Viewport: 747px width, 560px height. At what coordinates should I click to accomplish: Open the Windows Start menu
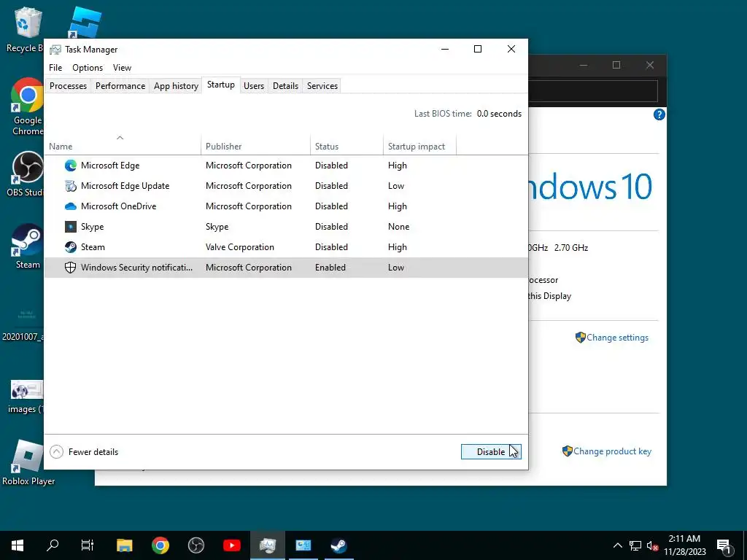point(18,545)
